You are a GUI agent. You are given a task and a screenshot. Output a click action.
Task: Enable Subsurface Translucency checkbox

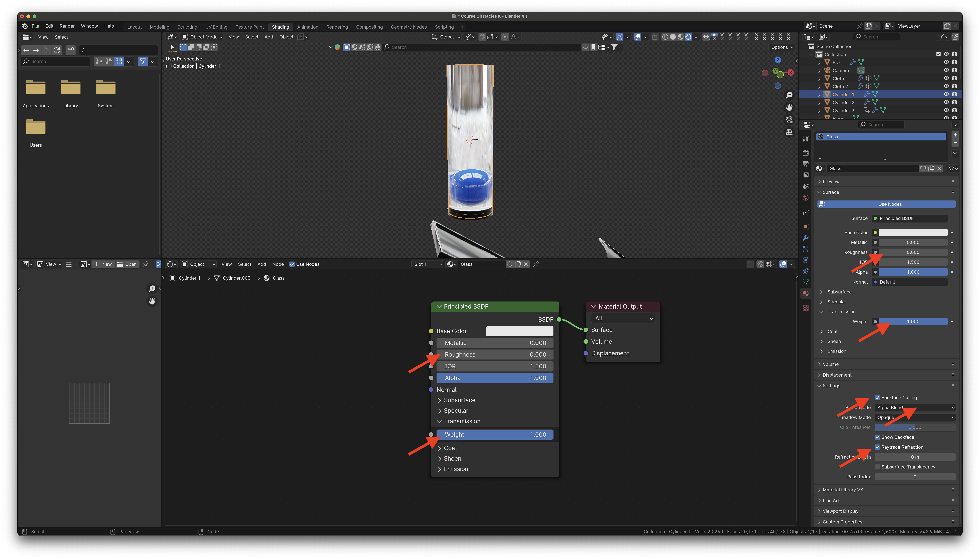877,467
